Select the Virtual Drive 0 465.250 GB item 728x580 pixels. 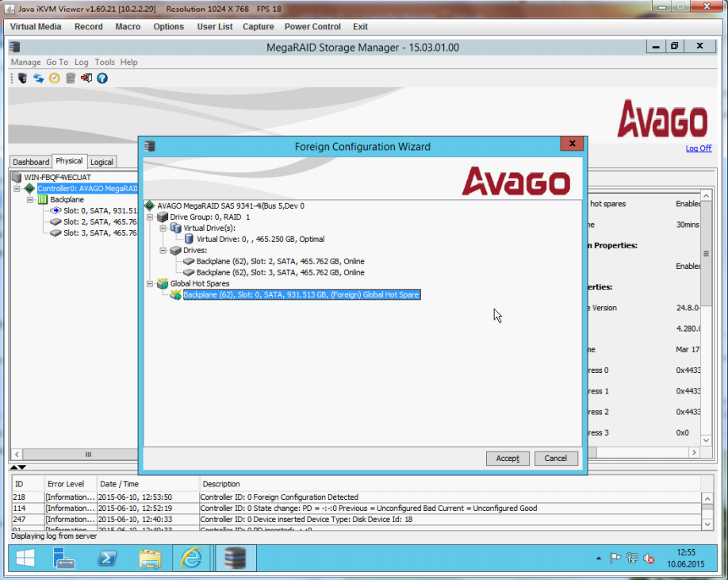(260, 239)
